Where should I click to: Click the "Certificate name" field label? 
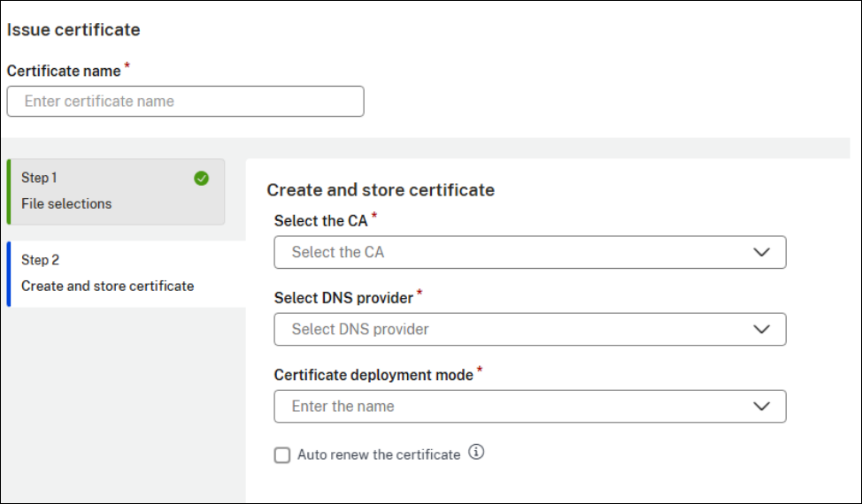click(64, 71)
